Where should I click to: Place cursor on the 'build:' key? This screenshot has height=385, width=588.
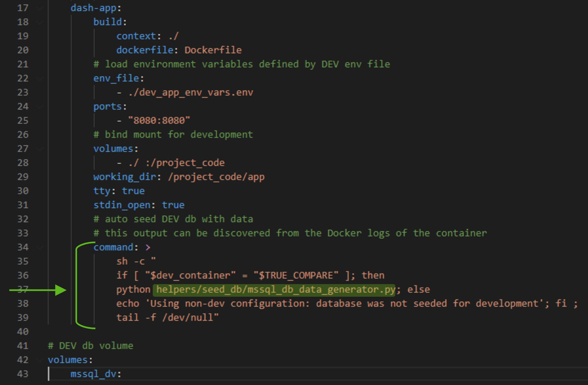(110, 22)
